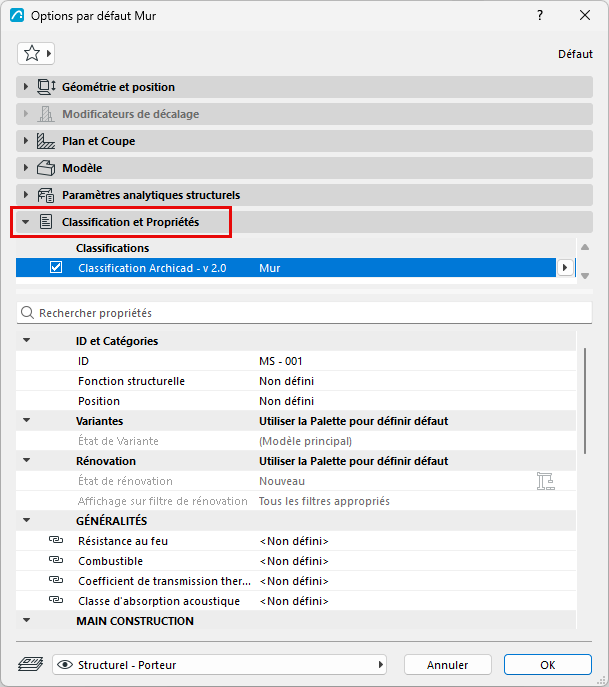Click the Géométrie et position panel icon
The image size is (609, 687).
(x=46, y=87)
